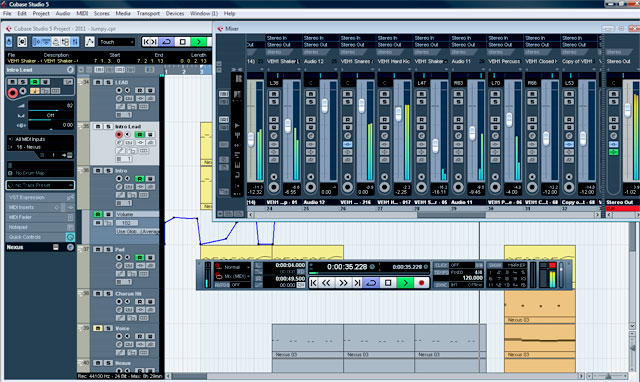Click the automation panel icon beside Touch
Image resolution: width=640 pixels, height=382 pixels.
coord(89,42)
